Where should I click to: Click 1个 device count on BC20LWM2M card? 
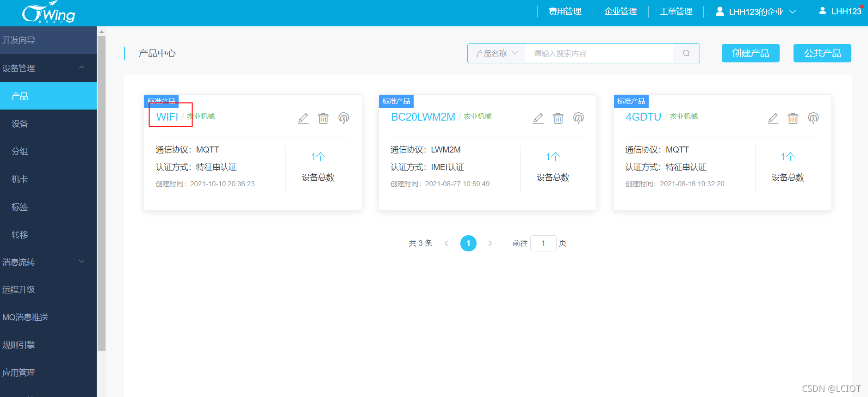(553, 157)
